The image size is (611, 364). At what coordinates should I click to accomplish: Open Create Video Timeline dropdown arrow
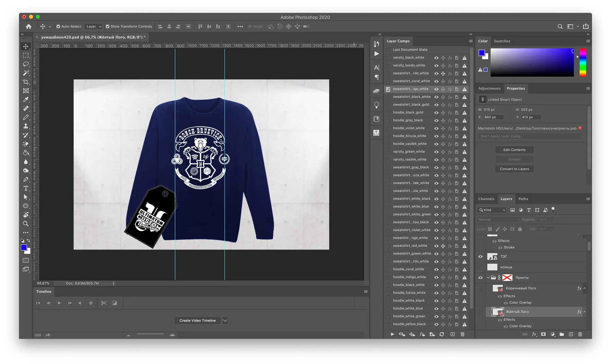click(x=225, y=321)
